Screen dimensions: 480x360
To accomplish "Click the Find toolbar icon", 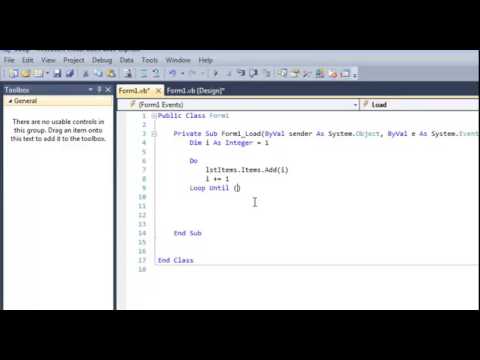I will click(x=128, y=73).
